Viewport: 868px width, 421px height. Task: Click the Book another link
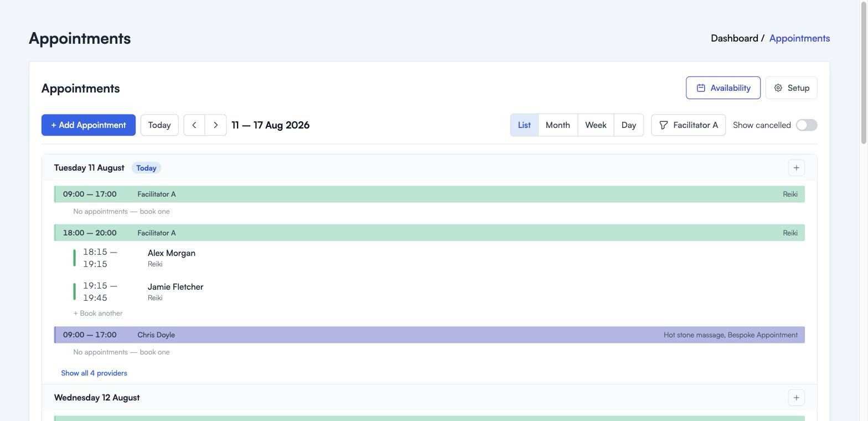(x=98, y=314)
